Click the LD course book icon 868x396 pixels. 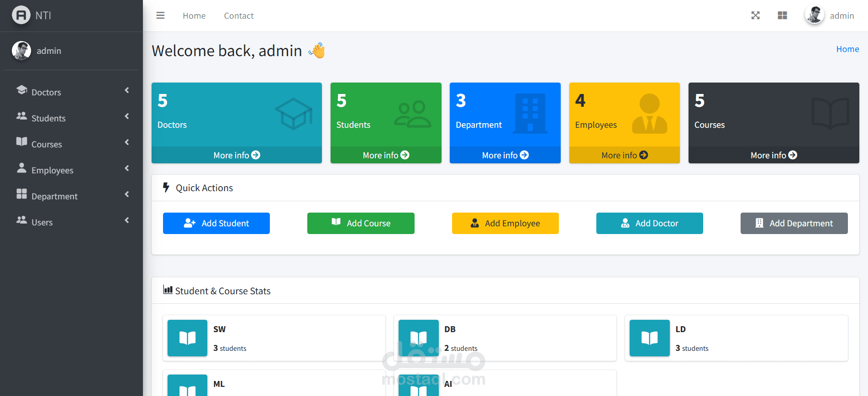click(649, 338)
